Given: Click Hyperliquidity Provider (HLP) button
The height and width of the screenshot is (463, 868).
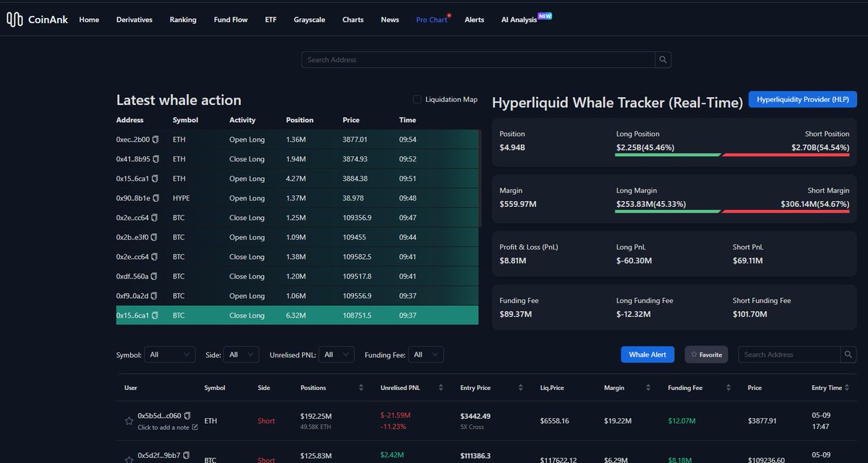Looking at the screenshot, I should coord(803,99).
